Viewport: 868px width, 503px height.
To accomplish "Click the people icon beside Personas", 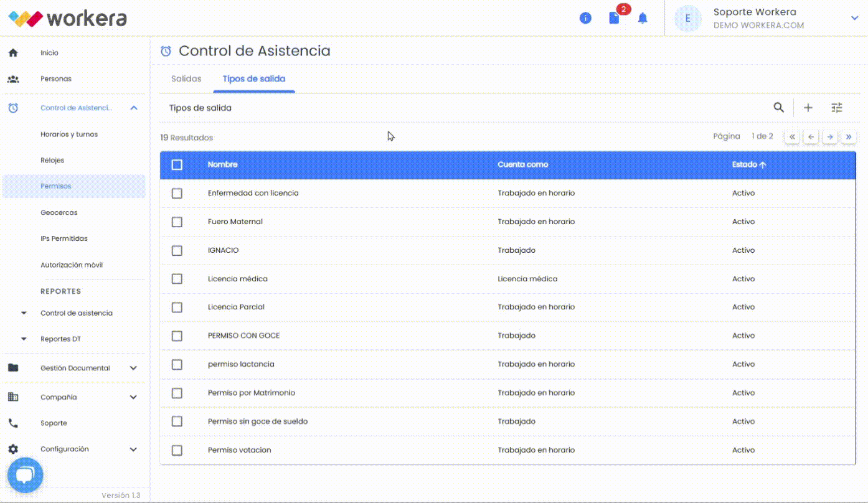I will [13, 79].
